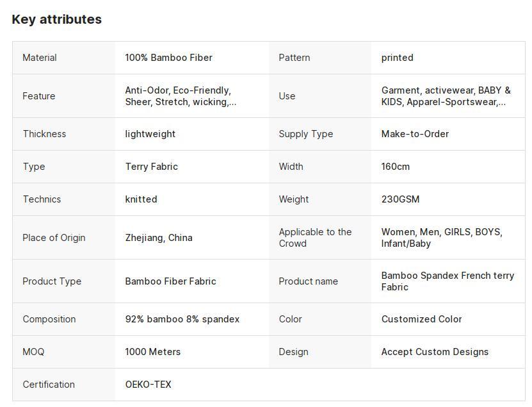Click the Bamboo Spandex French terry Fabric name

point(447,281)
